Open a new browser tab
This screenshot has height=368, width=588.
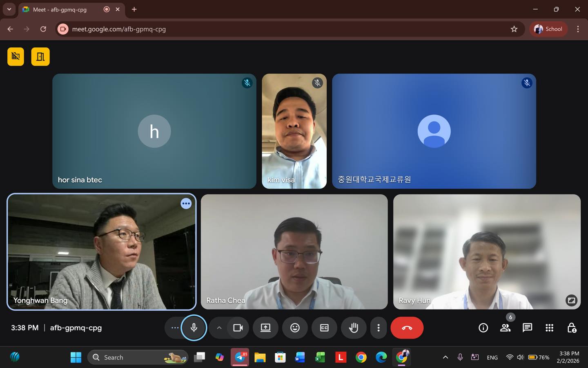pyautogui.click(x=134, y=9)
